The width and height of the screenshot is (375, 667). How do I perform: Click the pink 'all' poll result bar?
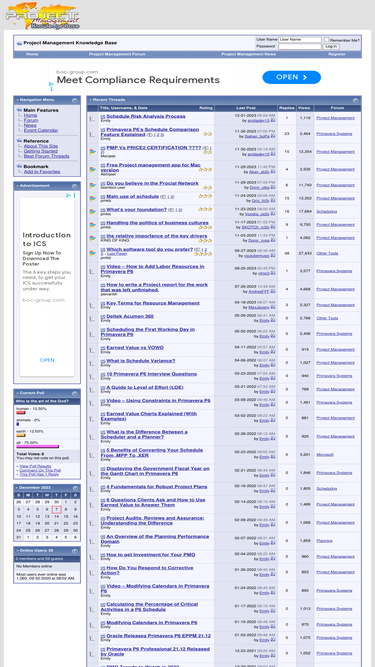click(x=37, y=447)
